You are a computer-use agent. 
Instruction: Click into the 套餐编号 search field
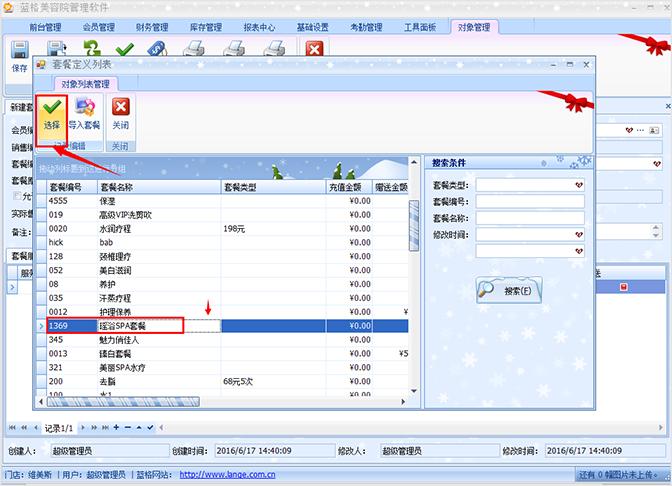(530, 201)
